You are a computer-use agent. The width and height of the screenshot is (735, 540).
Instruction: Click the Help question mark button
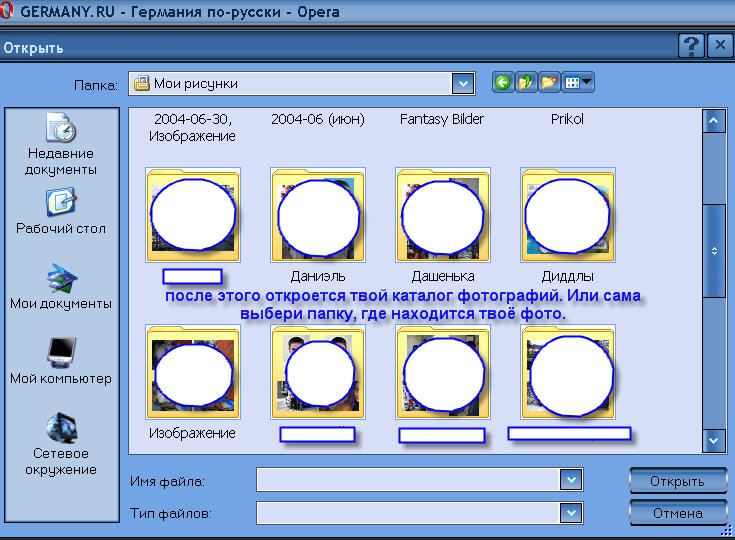pyautogui.click(x=691, y=46)
